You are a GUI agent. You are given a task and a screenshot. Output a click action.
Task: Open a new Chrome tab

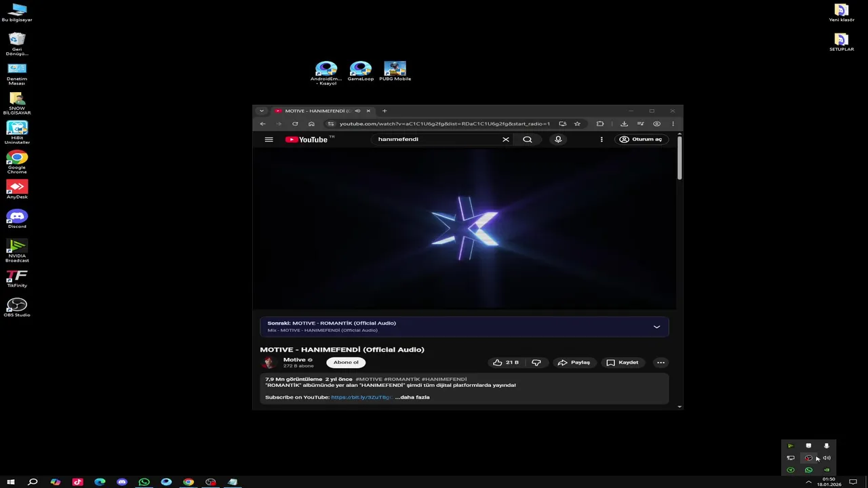coord(384,111)
